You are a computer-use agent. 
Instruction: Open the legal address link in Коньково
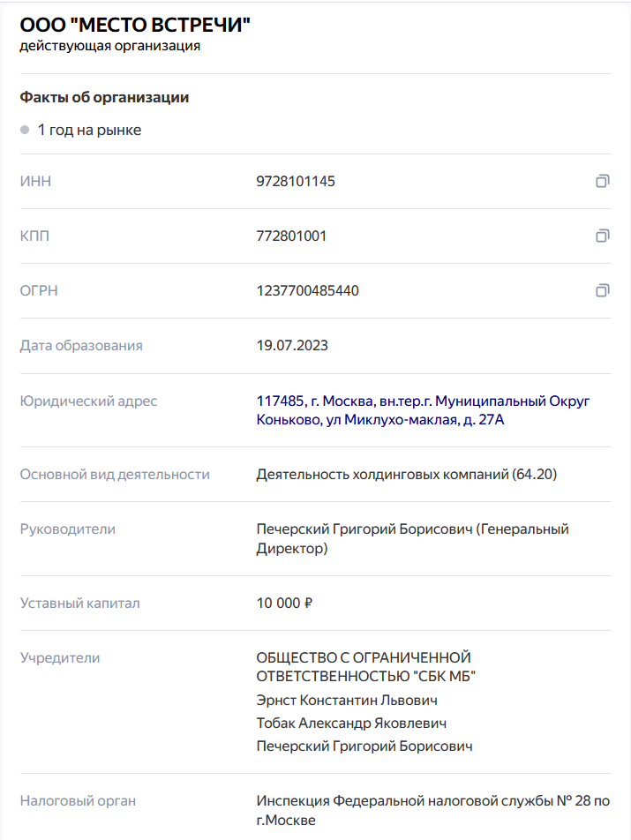coord(423,410)
